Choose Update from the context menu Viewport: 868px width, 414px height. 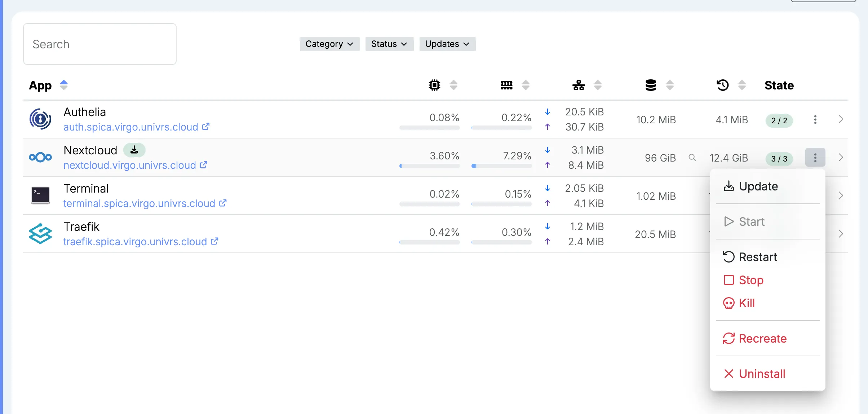[768, 186]
